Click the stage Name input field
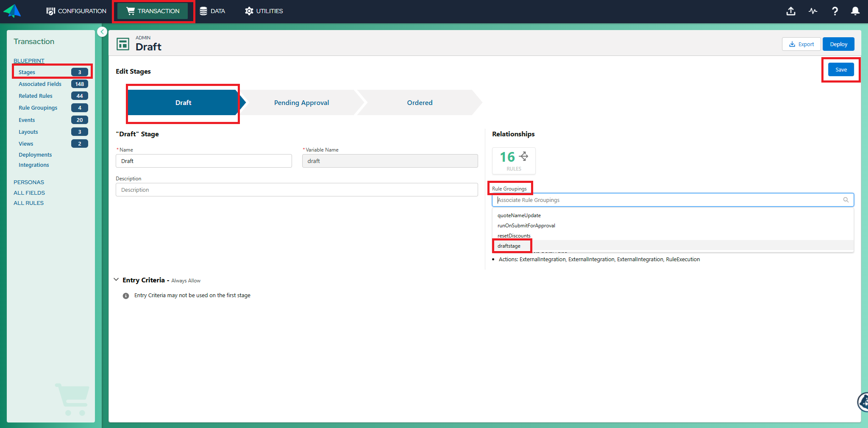Screen dimensions: 868x428 [204, 161]
